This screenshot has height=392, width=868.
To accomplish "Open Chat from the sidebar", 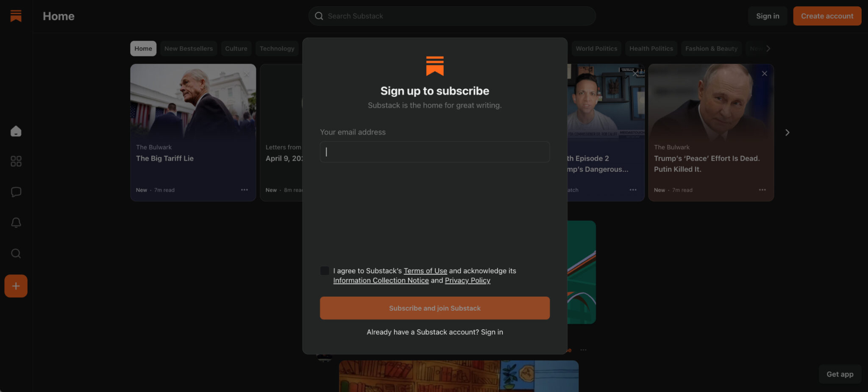I will (16, 192).
